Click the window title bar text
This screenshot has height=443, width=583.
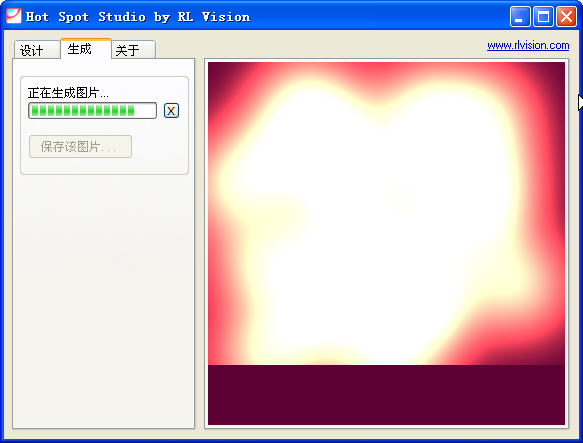click(x=138, y=17)
